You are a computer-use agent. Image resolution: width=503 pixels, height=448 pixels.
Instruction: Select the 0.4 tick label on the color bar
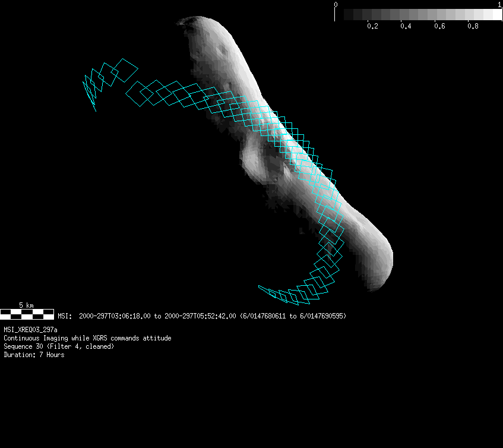click(x=406, y=27)
